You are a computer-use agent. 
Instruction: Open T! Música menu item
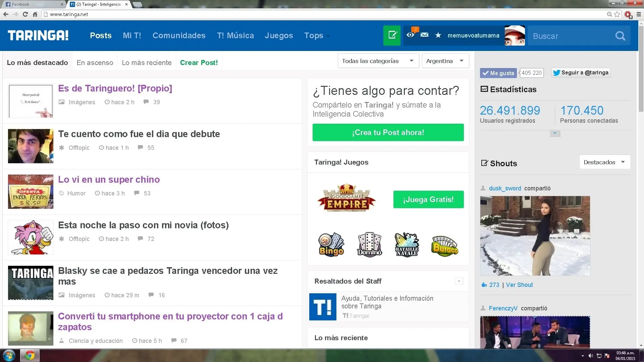(x=235, y=36)
